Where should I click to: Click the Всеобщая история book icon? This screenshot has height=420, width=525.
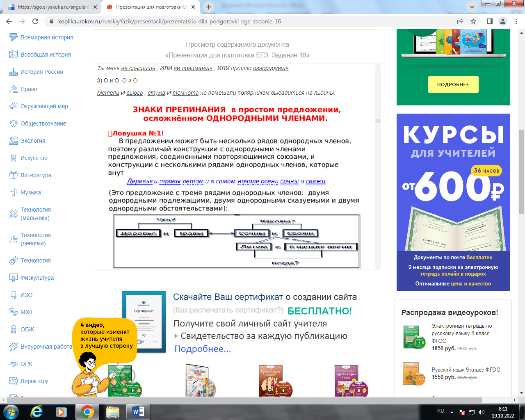14,55
